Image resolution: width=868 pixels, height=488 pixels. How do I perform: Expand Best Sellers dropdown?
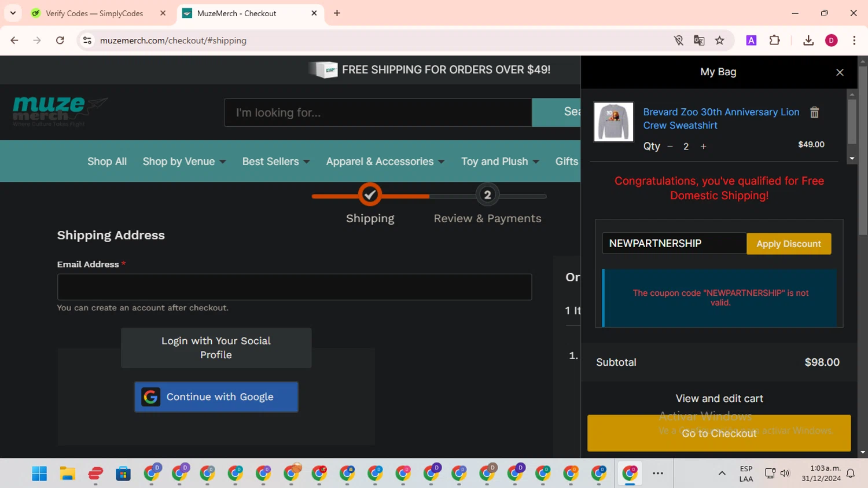pos(276,162)
